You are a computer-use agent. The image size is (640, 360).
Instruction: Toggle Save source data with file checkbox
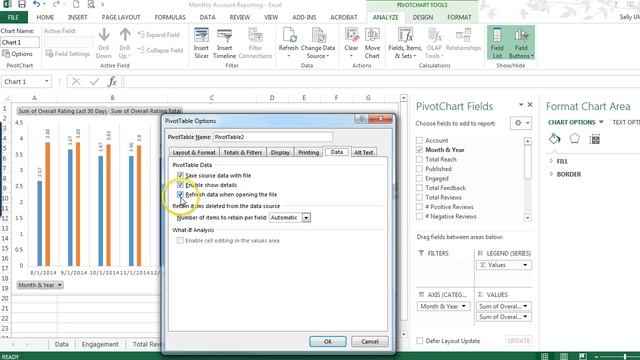[180, 176]
